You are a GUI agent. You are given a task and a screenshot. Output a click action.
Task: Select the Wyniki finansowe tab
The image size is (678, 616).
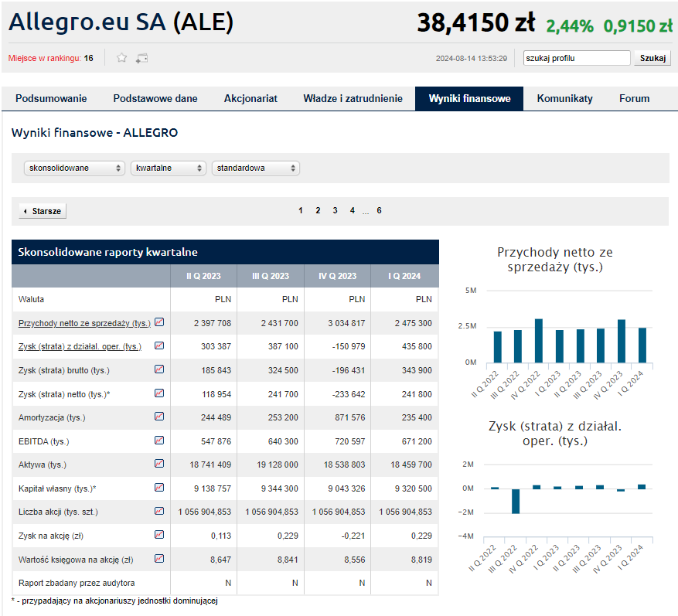click(469, 99)
